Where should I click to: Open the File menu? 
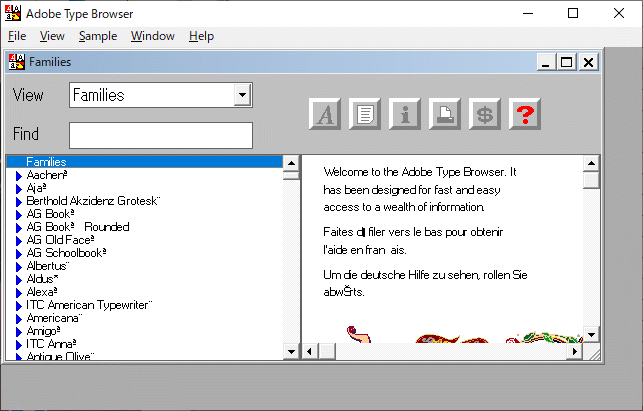click(x=17, y=36)
